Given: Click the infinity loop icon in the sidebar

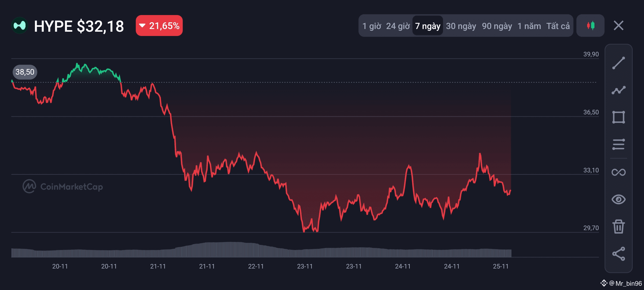Looking at the screenshot, I should point(619,172).
